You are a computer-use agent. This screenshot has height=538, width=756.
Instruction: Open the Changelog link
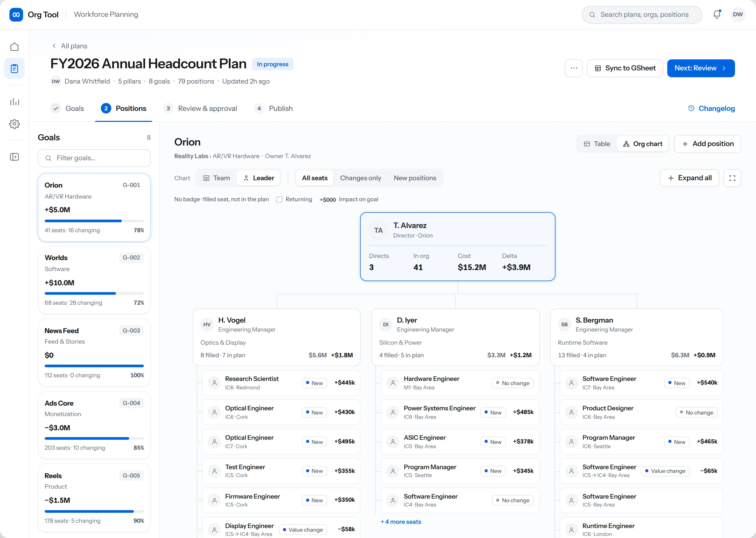(711, 108)
